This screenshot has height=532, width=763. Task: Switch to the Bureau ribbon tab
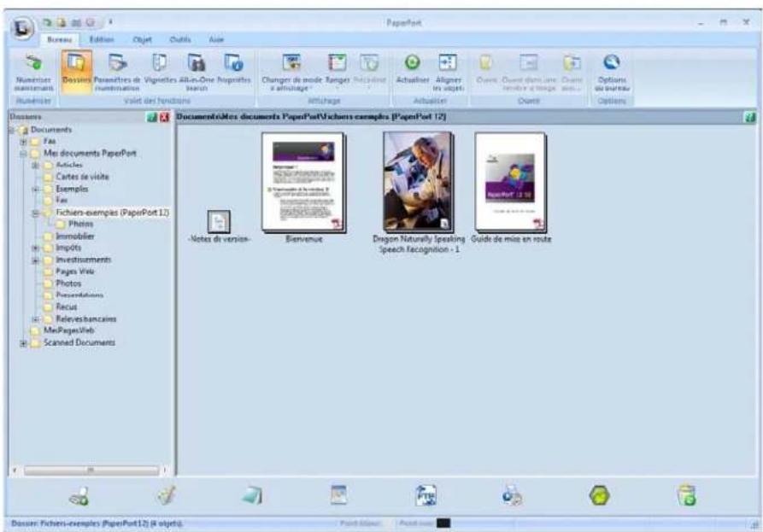coord(60,39)
